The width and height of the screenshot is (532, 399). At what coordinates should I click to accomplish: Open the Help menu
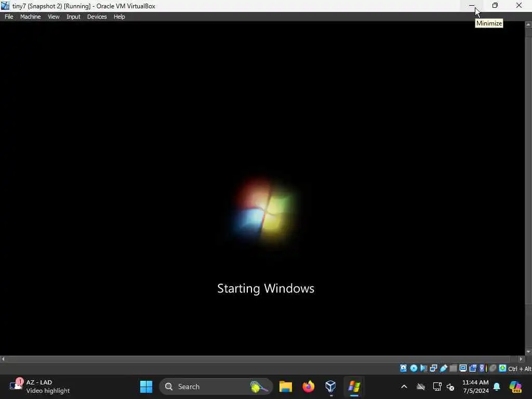(x=119, y=17)
